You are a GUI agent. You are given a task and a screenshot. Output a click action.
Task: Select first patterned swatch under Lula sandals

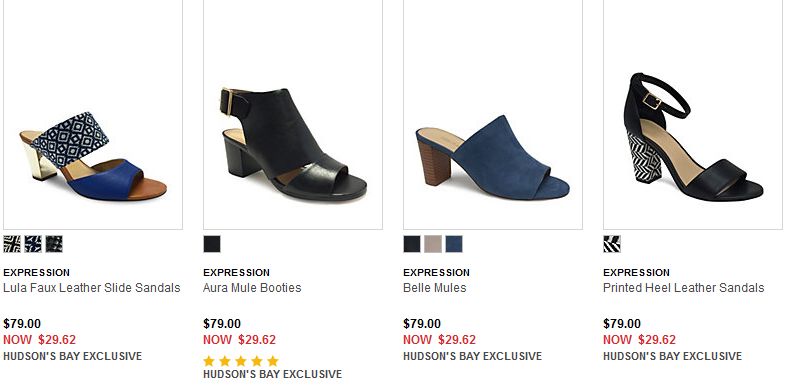tap(12, 244)
